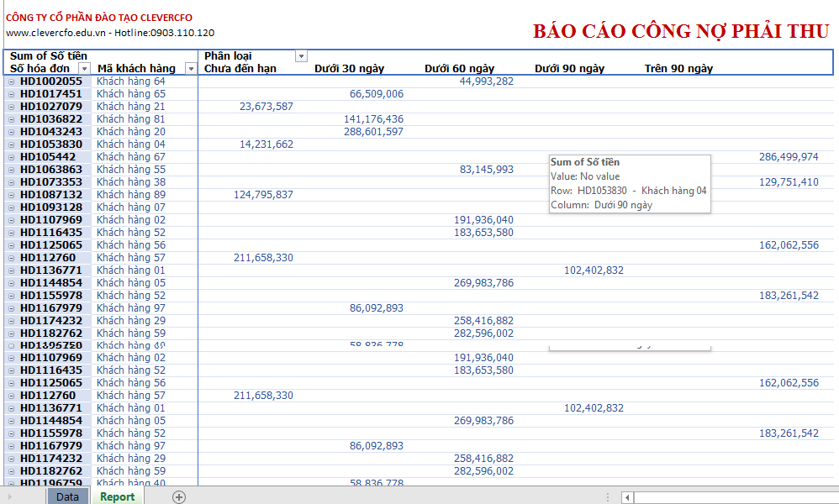Image resolution: width=839 pixels, height=504 pixels.
Task: Collapse the HD1017451 row group
Action: pyautogui.click(x=11, y=94)
